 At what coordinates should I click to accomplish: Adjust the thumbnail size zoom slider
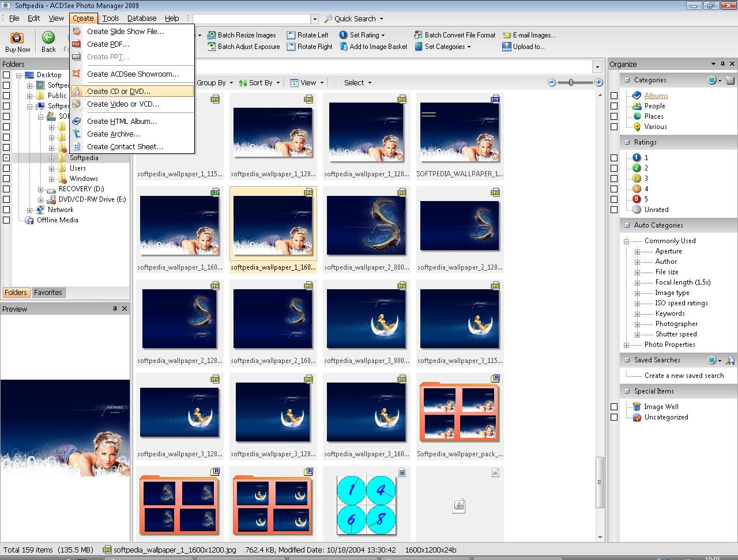tap(571, 82)
